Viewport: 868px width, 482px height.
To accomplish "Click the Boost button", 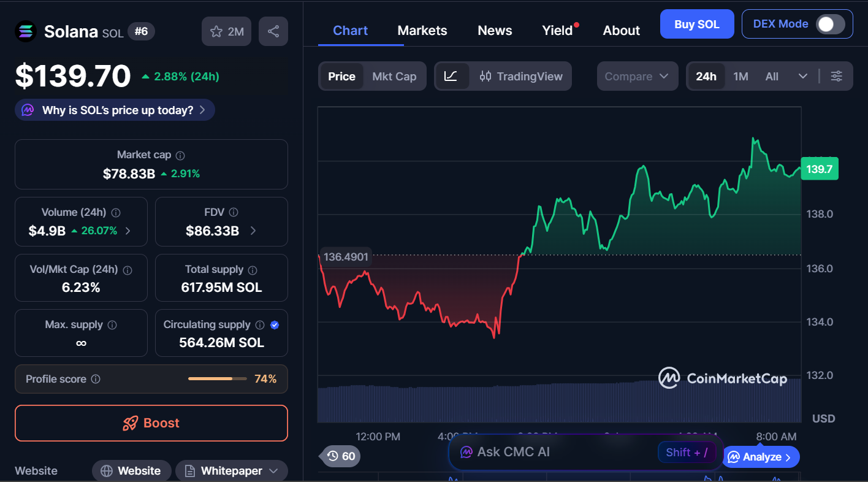I will pyautogui.click(x=151, y=423).
